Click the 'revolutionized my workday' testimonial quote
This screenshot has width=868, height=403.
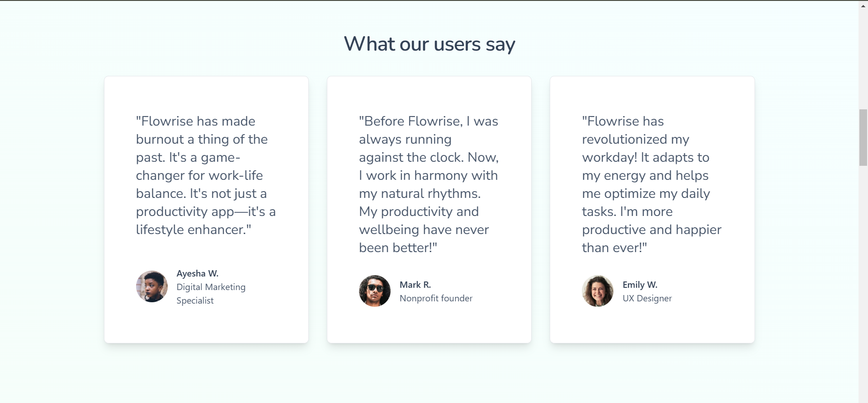click(x=651, y=184)
